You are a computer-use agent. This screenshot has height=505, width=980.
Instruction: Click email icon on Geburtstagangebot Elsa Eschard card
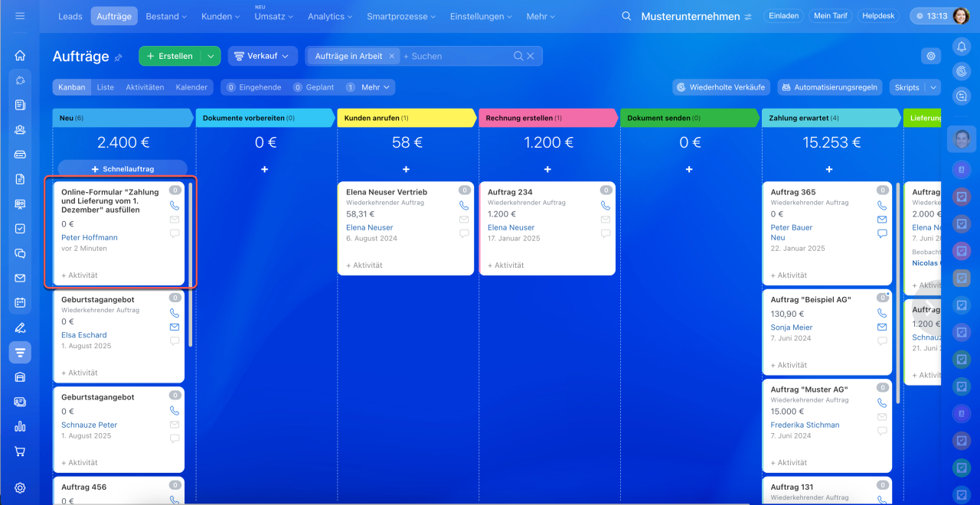[x=175, y=327]
